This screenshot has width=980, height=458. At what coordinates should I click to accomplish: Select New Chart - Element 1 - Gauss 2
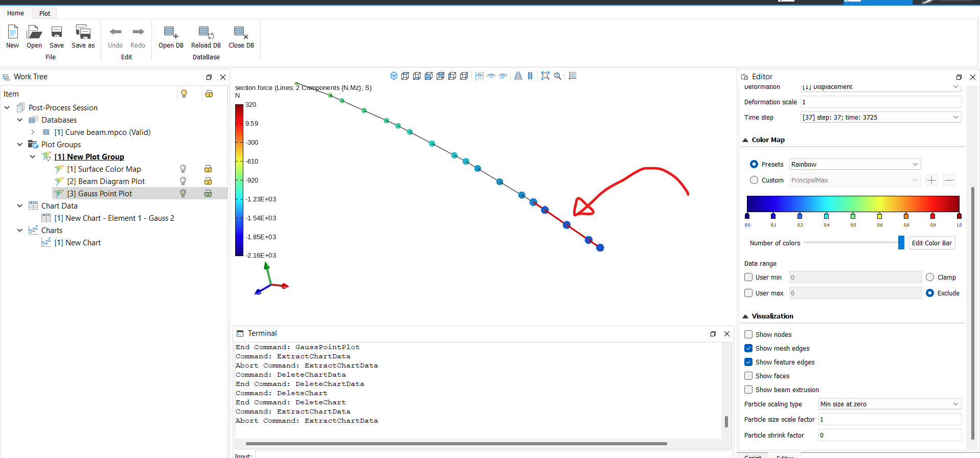(115, 218)
